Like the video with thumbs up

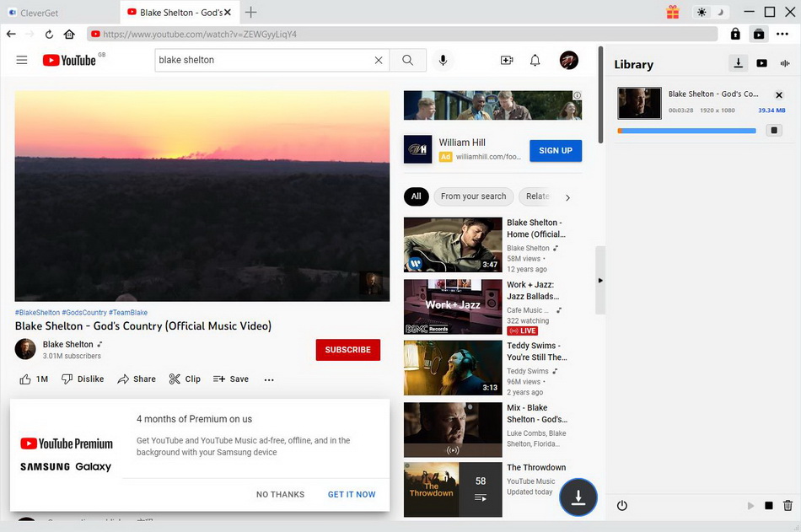34,379
